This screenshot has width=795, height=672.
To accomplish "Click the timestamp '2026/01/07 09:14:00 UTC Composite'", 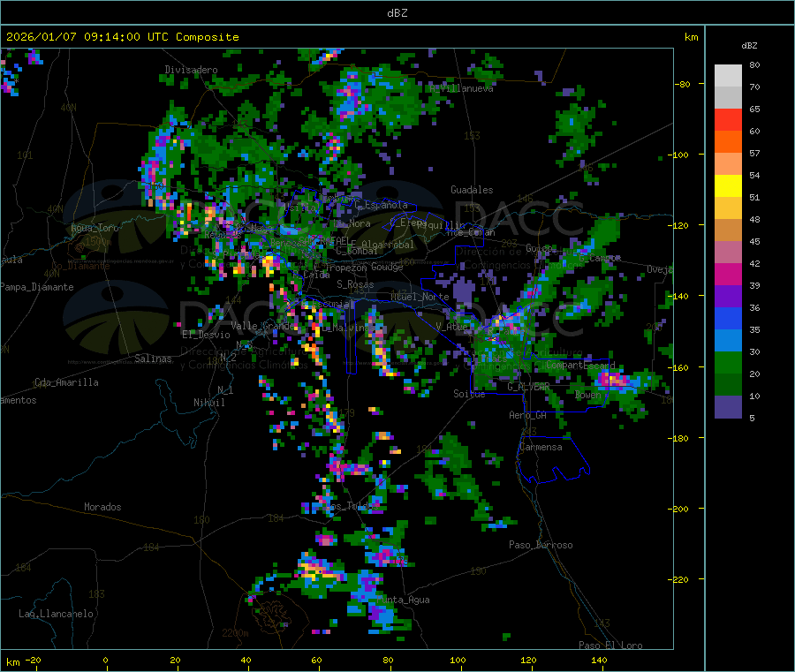I will point(123,37).
